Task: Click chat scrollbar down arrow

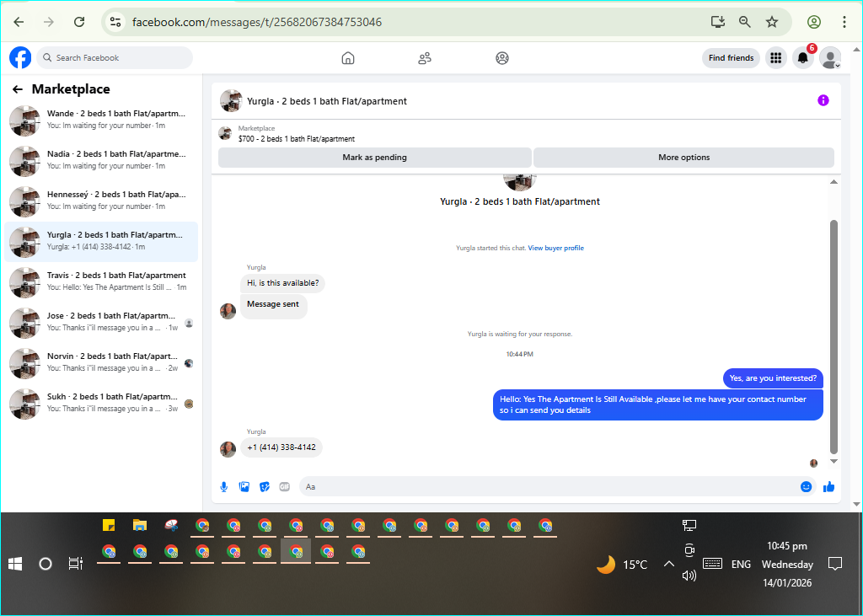Action: 834,461
